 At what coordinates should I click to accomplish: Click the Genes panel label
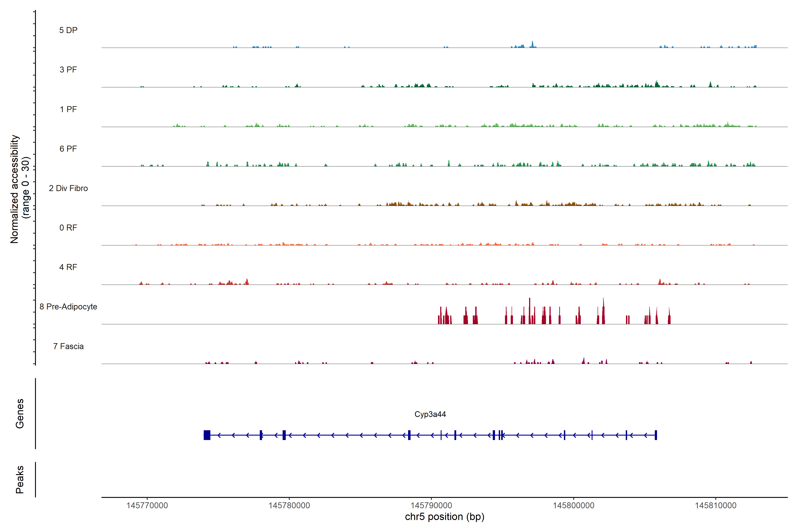click(20, 413)
